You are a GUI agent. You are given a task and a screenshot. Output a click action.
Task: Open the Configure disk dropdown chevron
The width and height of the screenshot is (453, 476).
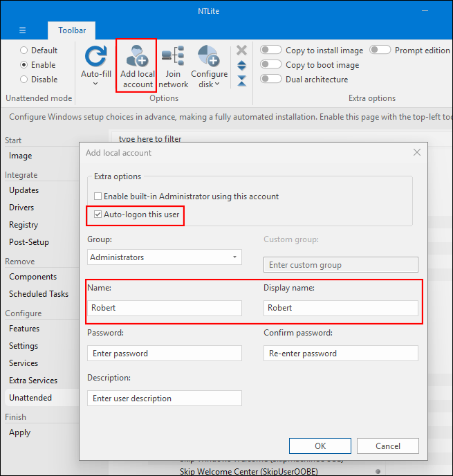tap(217, 84)
